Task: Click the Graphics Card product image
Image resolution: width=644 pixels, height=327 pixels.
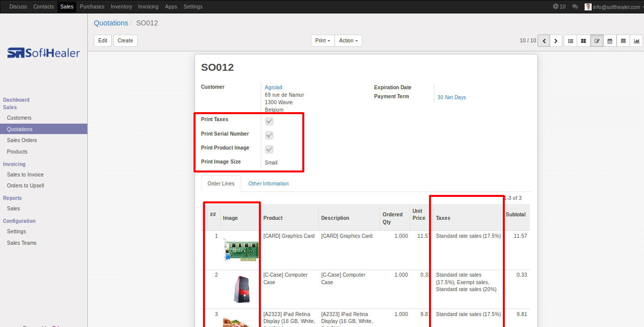Action: pos(241,250)
